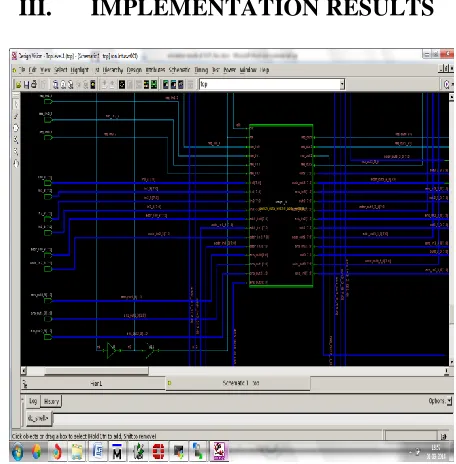Select the large green-outlined cell block
Viewport: 456px width, 464px height.
pyautogui.click(x=281, y=205)
